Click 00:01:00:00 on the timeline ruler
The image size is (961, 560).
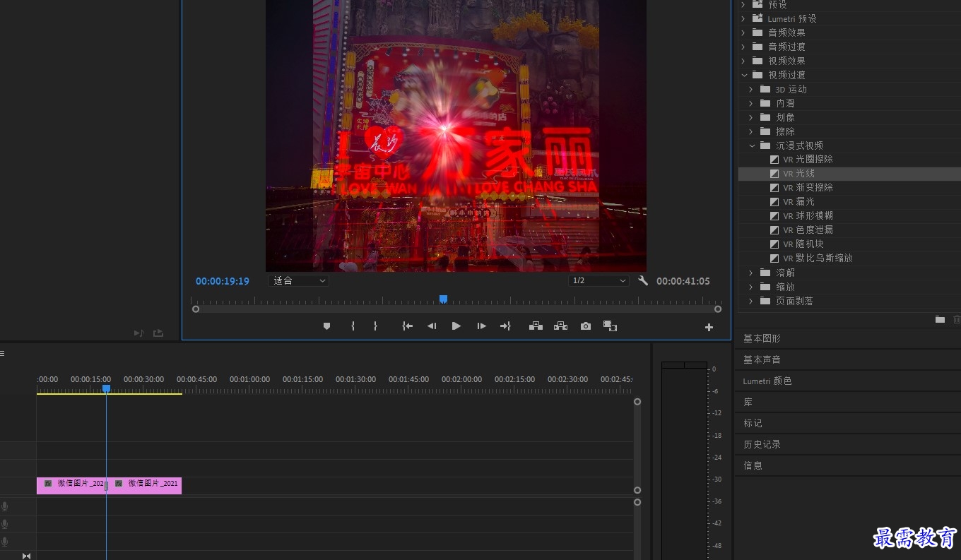click(x=249, y=379)
